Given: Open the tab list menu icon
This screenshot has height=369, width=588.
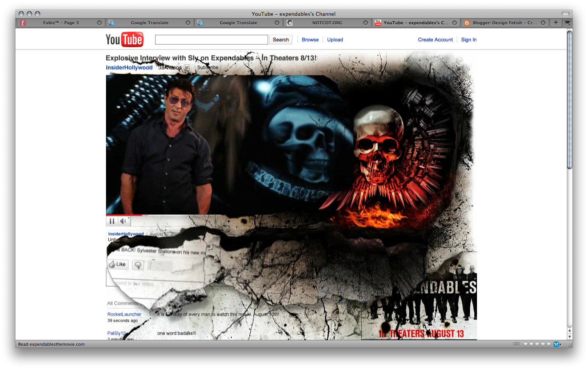Looking at the screenshot, I should (x=567, y=22).
